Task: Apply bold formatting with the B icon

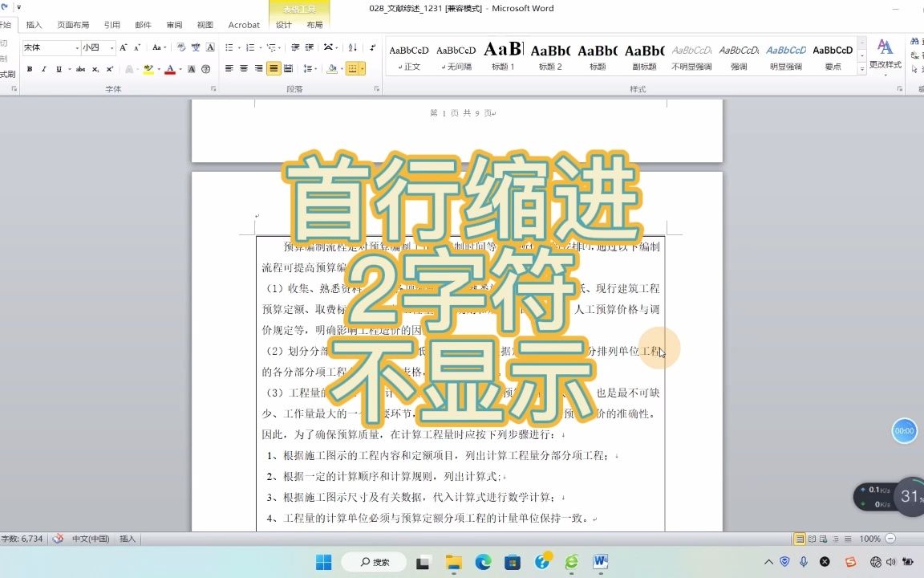Action: pyautogui.click(x=30, y=69)
